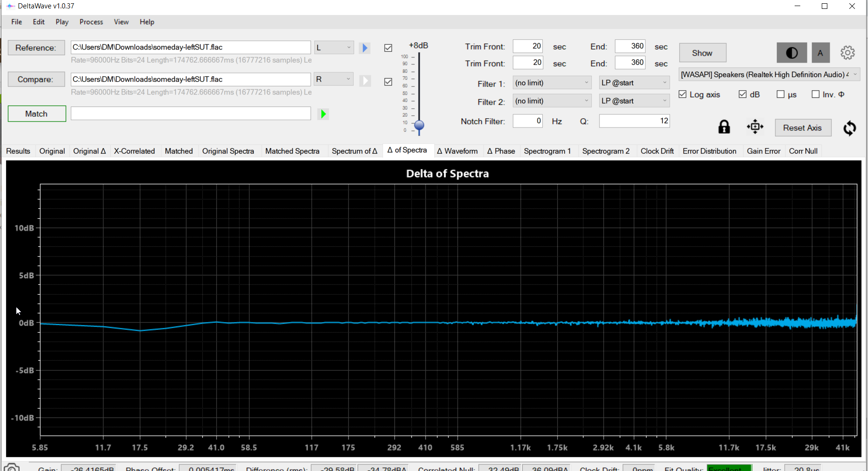Viewport: 868px width, 471px height.
Task: Switch to the Δ Waveform tab
Action: (457, 151)
